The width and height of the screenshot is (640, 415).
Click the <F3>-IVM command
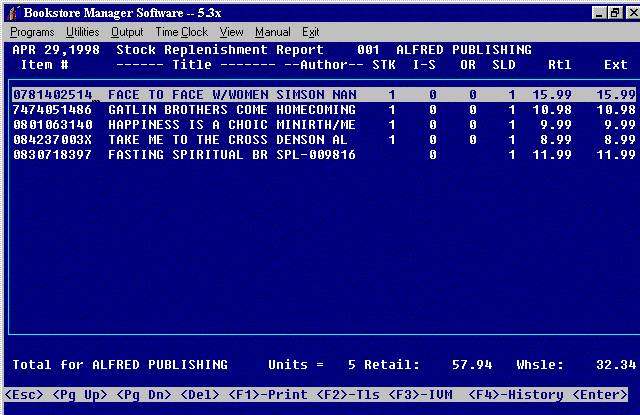point(420,395)
